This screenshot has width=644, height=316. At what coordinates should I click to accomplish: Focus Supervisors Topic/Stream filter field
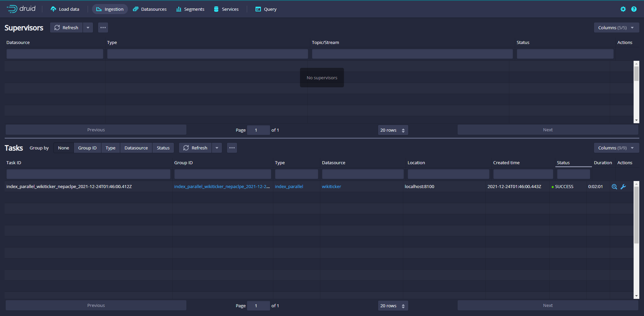[412, 54]
